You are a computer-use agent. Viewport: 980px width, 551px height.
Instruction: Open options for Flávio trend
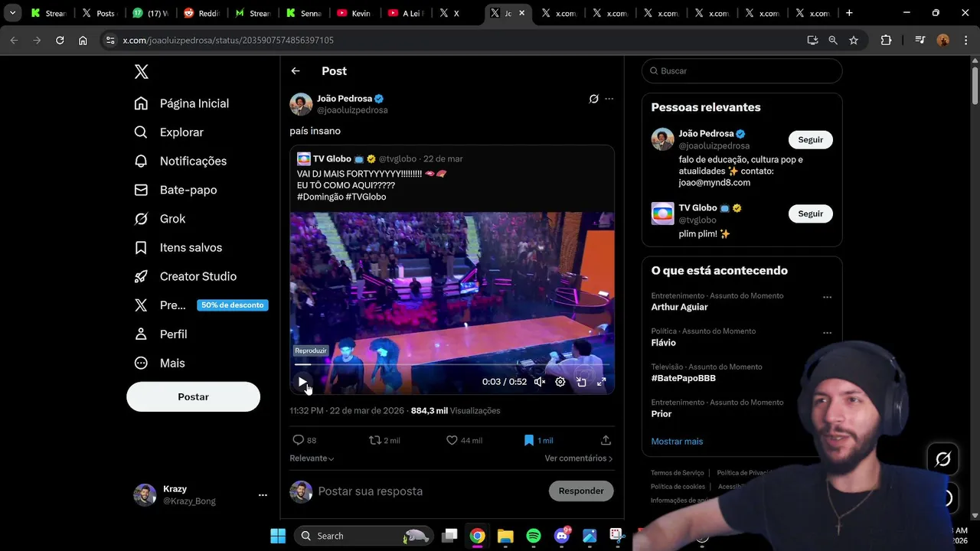tap(827, 333)
